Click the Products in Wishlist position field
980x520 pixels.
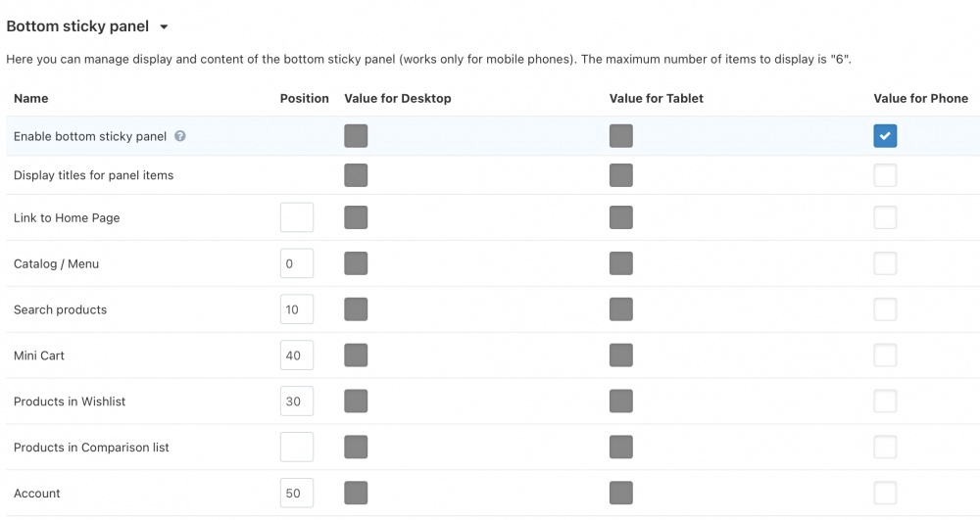pyautogui.click(x=297, y=402)
